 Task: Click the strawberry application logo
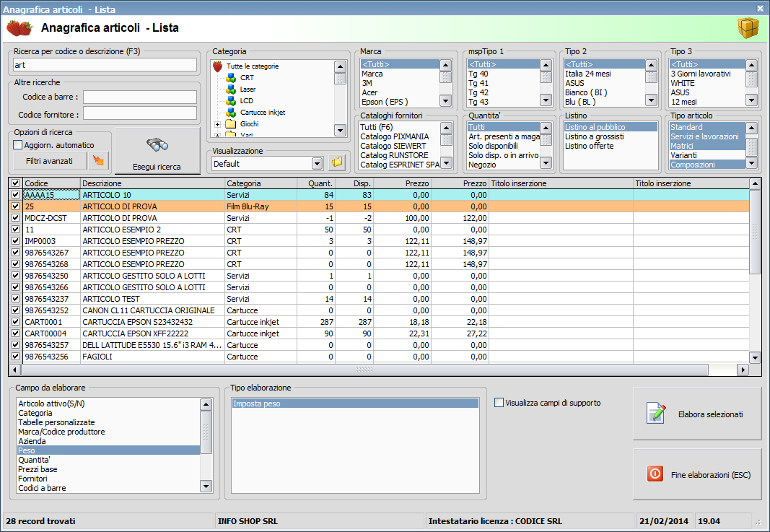tap(19, 28)
